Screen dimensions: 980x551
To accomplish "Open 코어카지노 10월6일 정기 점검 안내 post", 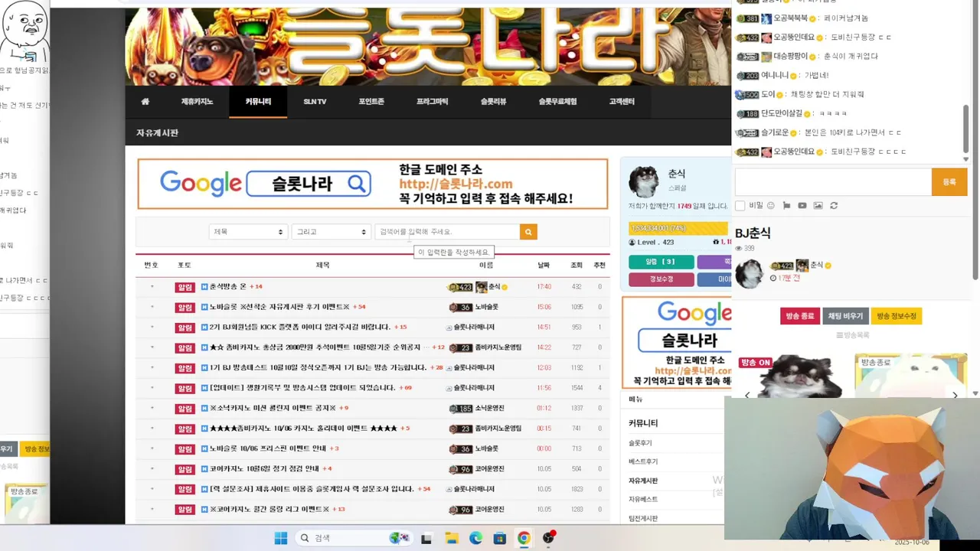I will 264,468.
